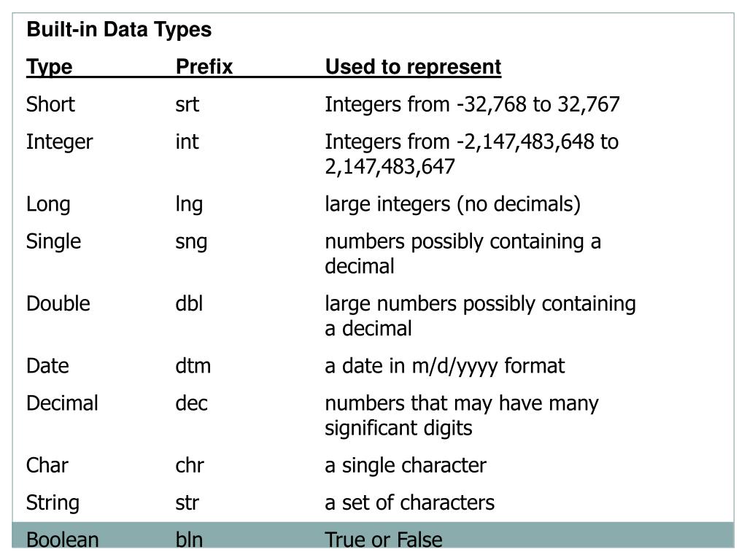
Task: Select the 'Prefix' column header
Action: click(x=204, y=66)
